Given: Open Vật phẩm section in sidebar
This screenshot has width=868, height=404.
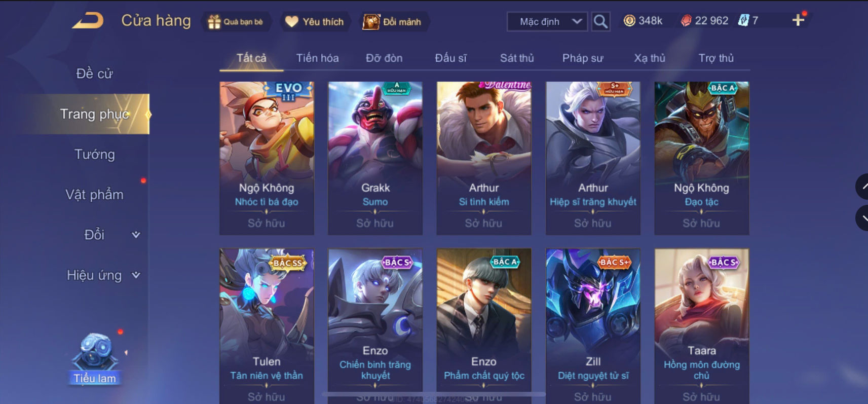Looking at the screenshot, I should [95, 195].
